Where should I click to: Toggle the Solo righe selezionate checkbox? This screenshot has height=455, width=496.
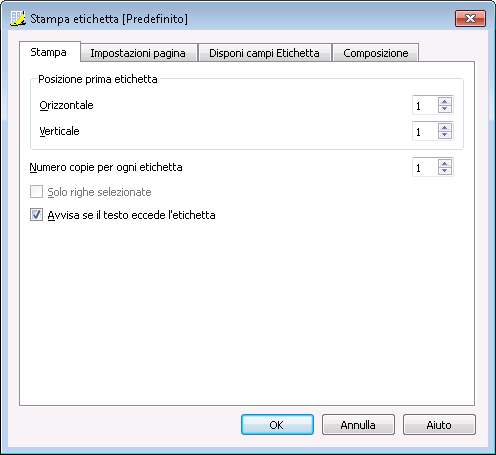(36, 192)
